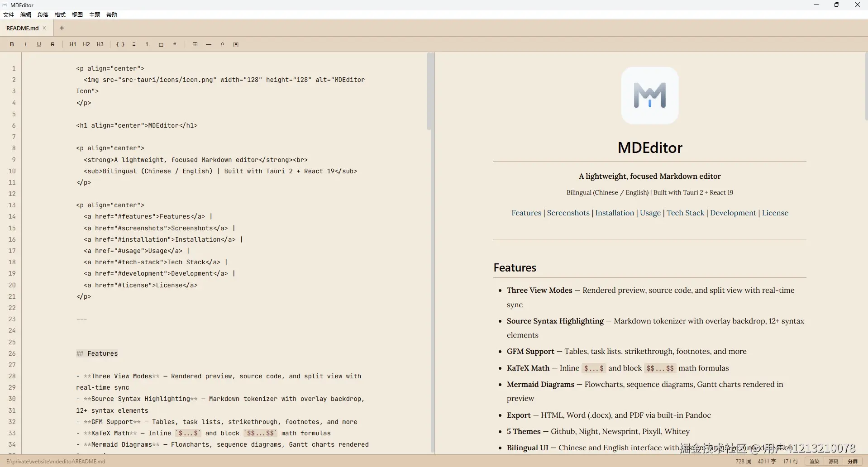Switch to 分屏 split view mode
Screen dimensions: 868x467
[x=853, y=462]
